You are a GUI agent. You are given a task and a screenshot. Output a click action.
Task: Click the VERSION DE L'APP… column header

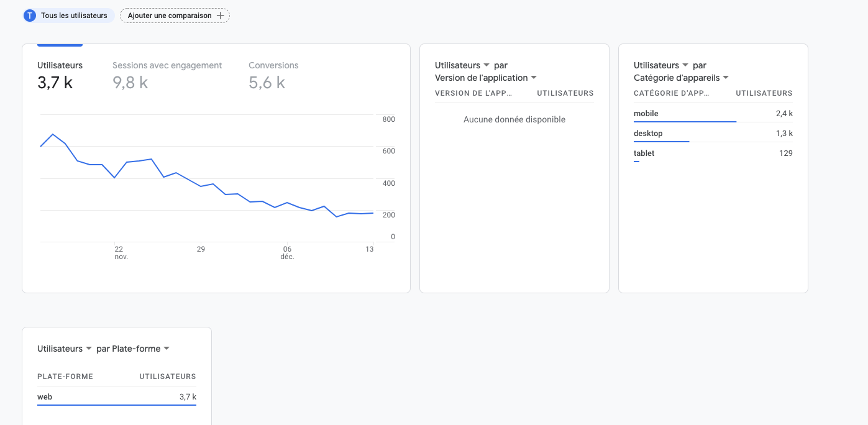[x=473, y=93]
